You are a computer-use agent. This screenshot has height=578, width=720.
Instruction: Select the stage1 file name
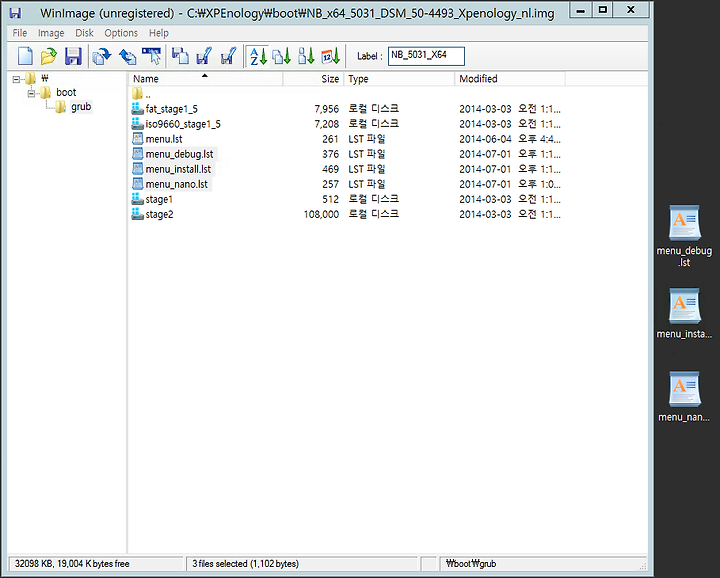pyautogui.click(x=159, y=200)
